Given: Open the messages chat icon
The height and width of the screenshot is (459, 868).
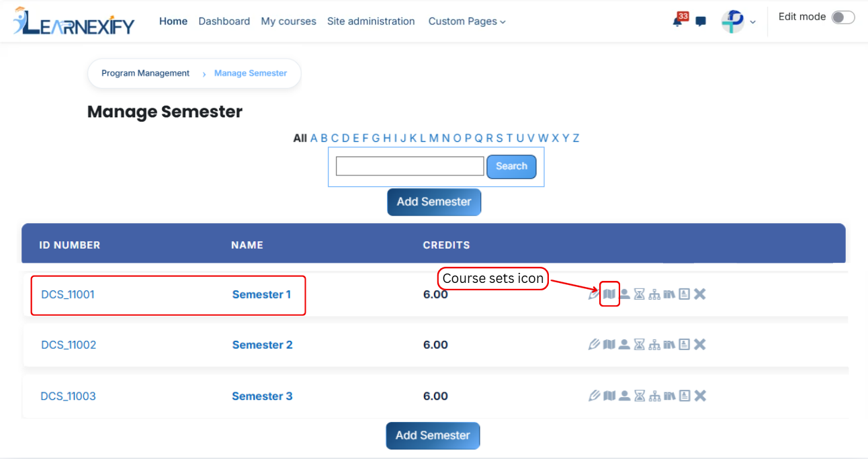Looking at the screenshot, I should (701, 22).
